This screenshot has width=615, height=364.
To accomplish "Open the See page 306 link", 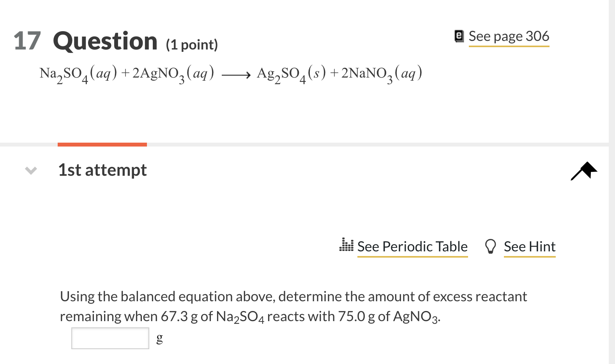I will pyautogui.click(x=509, y=36).
